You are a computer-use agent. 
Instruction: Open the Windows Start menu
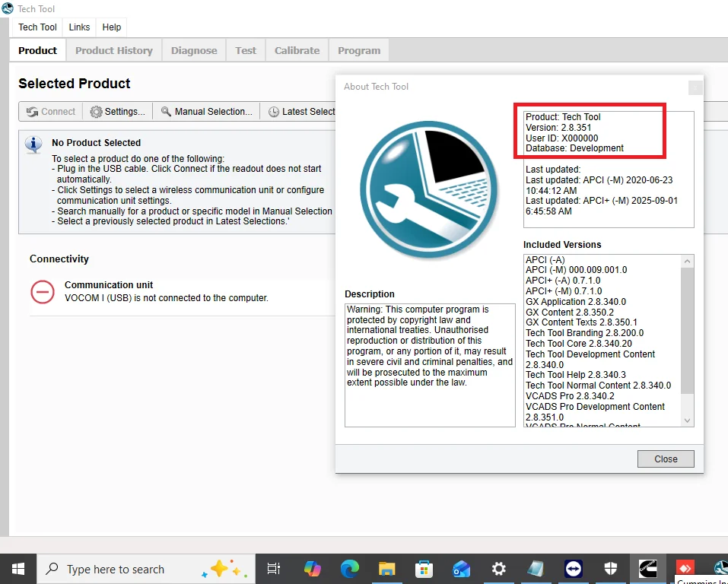click(x=18, y=569)
